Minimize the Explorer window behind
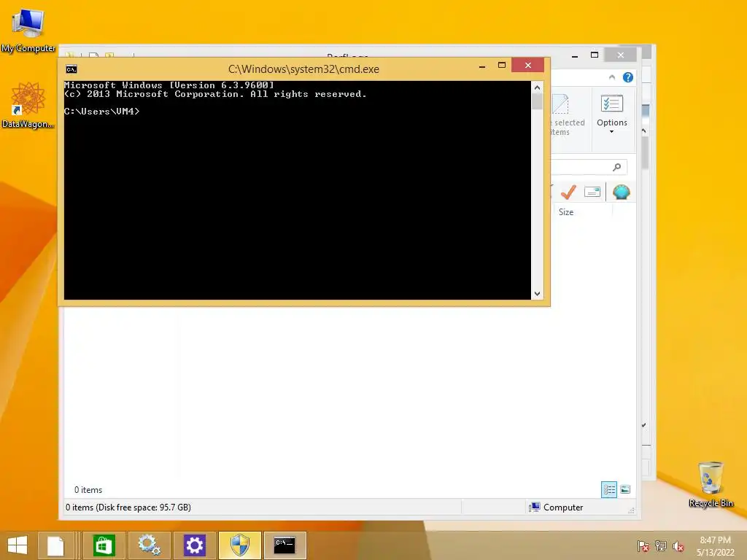Image resolution: width=747 pixels, height=560 pixels. point(575,55)
